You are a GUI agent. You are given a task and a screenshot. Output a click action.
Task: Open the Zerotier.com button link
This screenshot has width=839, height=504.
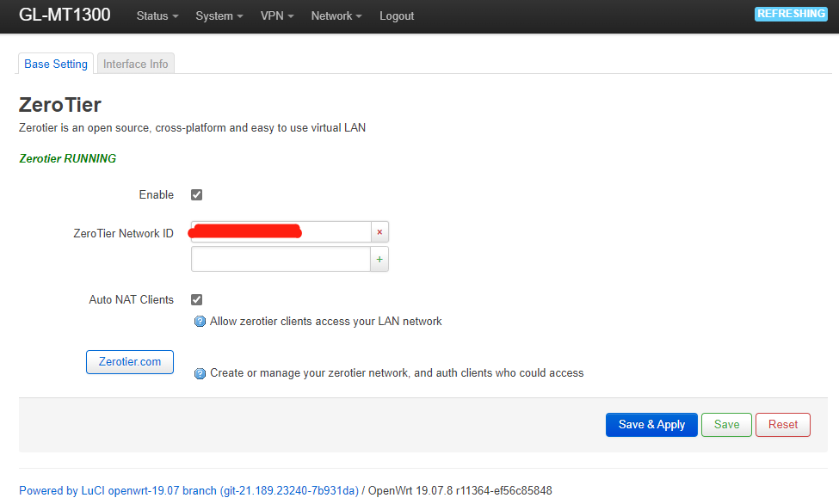click(x=130, y=362)
